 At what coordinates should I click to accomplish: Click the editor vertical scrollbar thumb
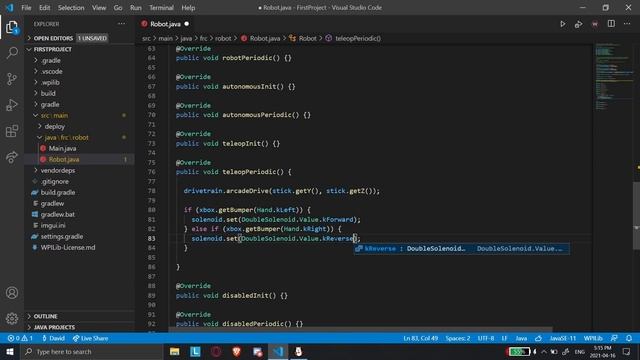[x=636, y=215]
